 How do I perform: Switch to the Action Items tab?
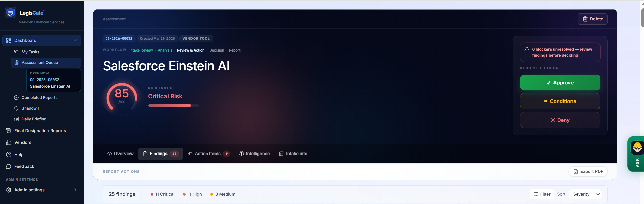tap(209, 154)
